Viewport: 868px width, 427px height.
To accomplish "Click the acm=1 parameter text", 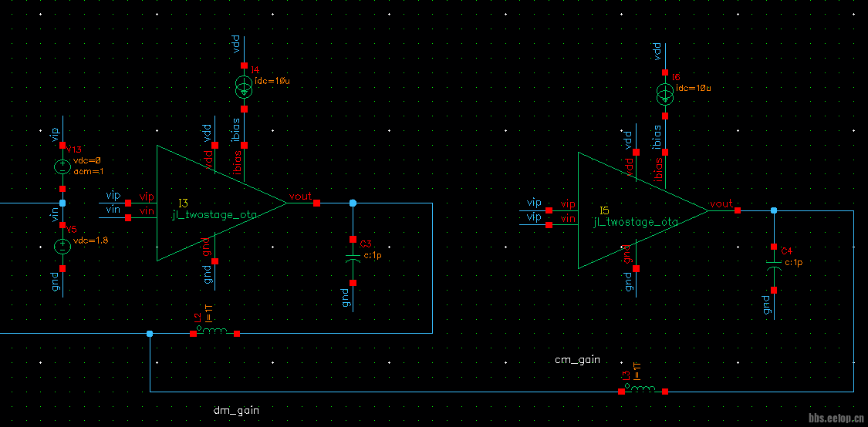I will [89, 171].
